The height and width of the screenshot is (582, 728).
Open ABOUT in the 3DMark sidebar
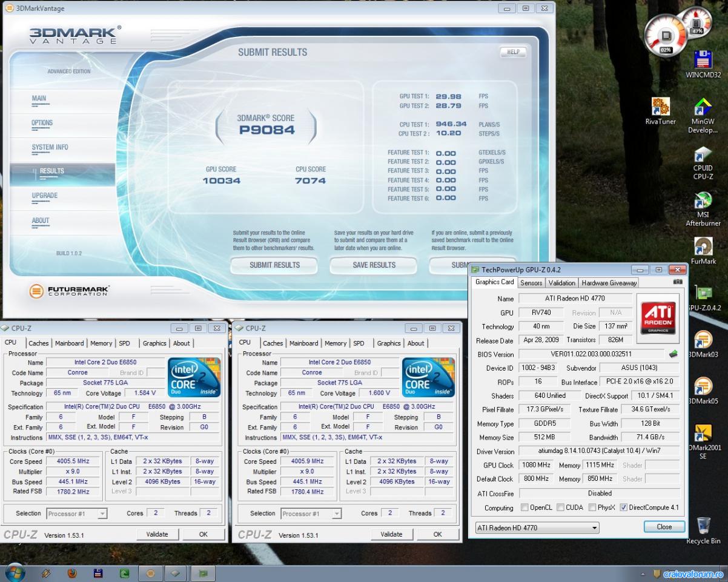(x=41, y=220)
